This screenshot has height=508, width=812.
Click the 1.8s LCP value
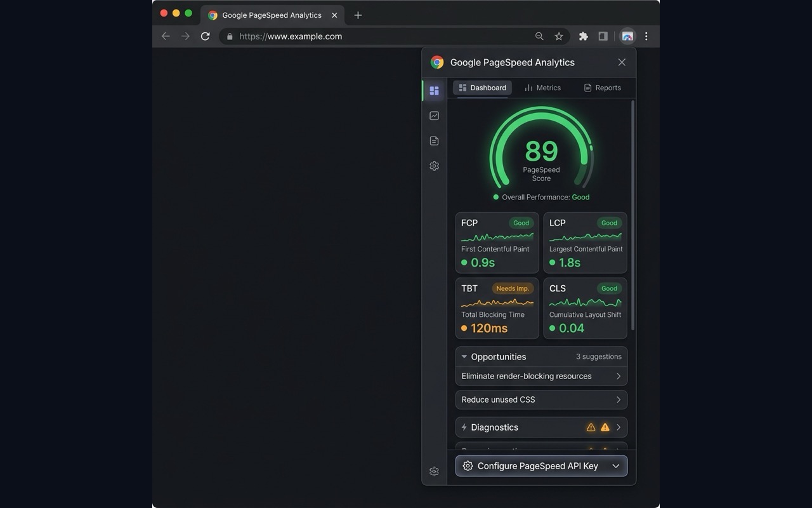coord(570,263)
